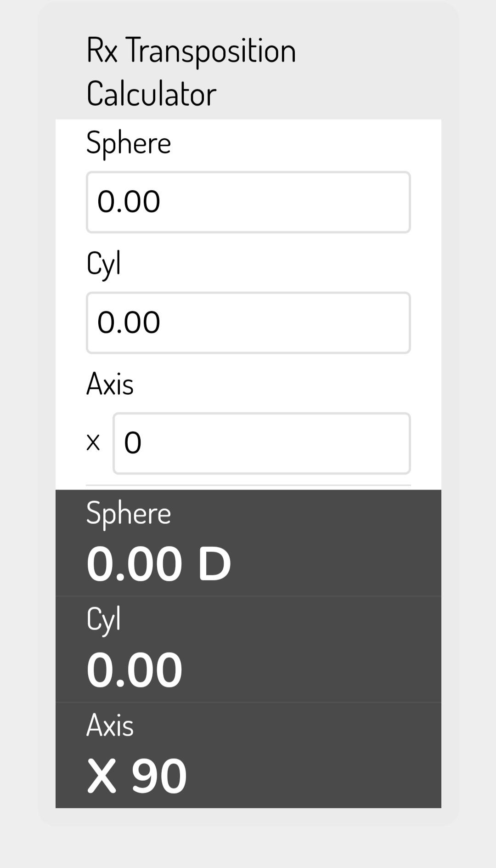Click the Axis input field

click(x=261, y=443)
